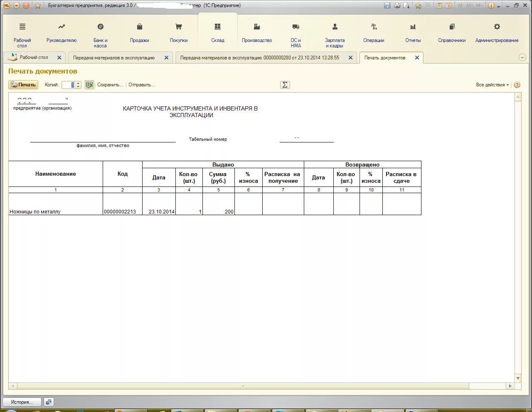This screenshot has height=412, width=532.
Task: Open the Calendar icon in title bar
Action: [448, 5]
